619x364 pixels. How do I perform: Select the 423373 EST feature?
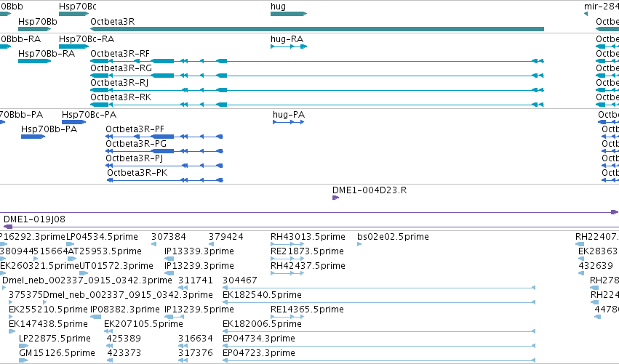[110, 360]
